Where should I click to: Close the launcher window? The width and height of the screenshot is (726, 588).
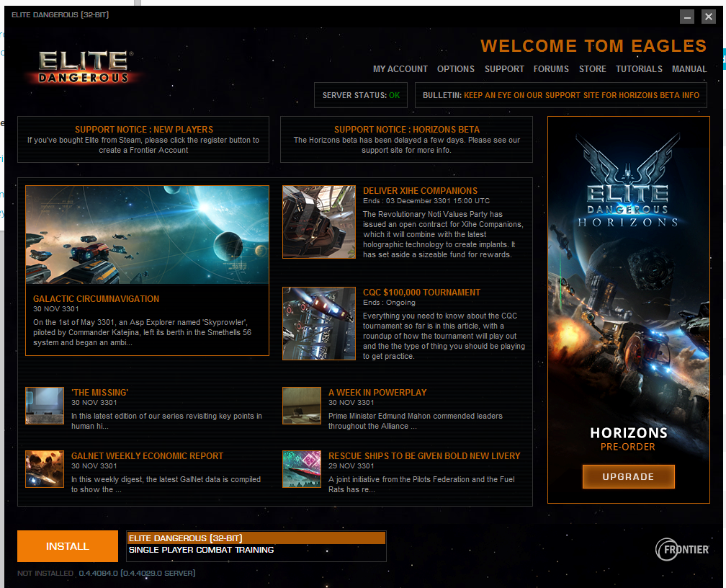point(709,17)
